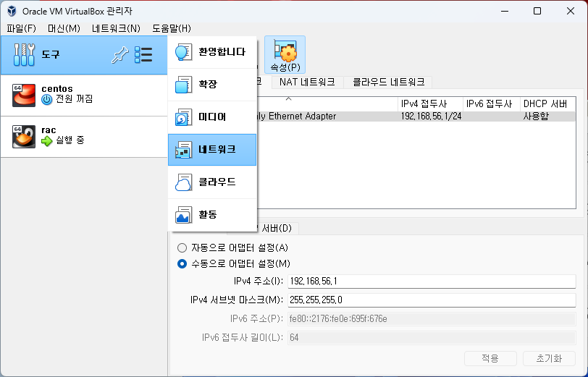Screen dimensions: 588x377
Task: Pin the tools menu with pushpin icon
Action: pyautogui.click(x=120, y=55)
